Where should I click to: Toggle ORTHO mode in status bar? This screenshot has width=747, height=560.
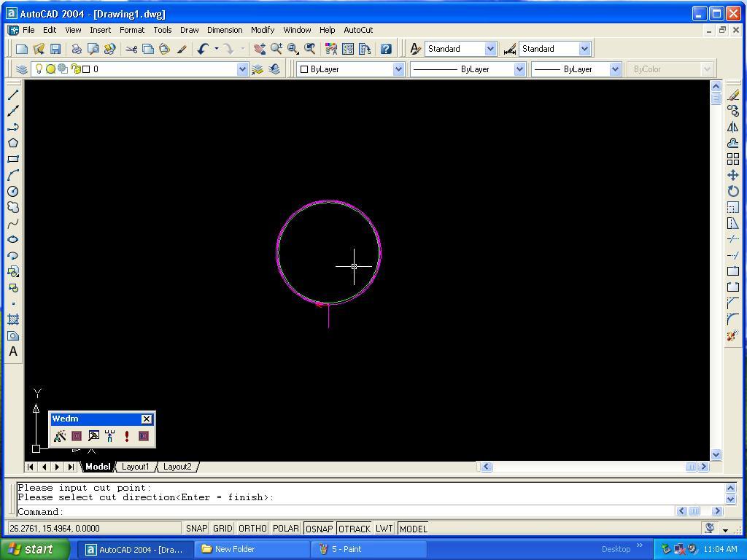click(252, 529)
